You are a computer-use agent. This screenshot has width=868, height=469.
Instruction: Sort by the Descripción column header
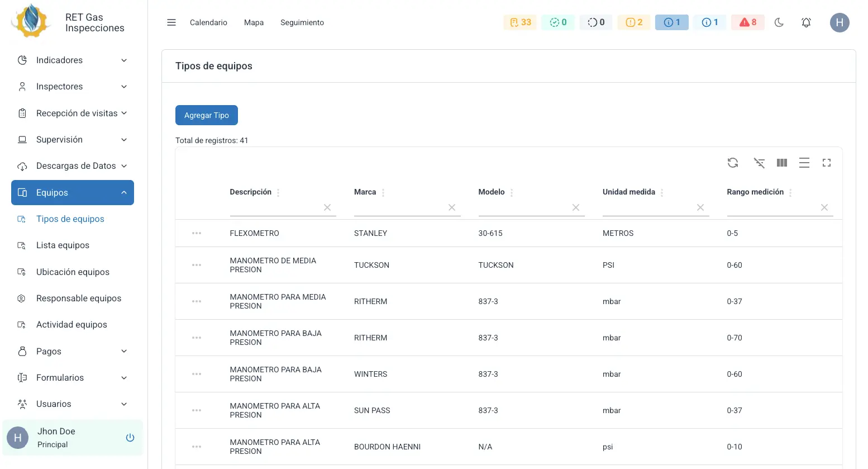pyautogui.click(x=250, y=192)
